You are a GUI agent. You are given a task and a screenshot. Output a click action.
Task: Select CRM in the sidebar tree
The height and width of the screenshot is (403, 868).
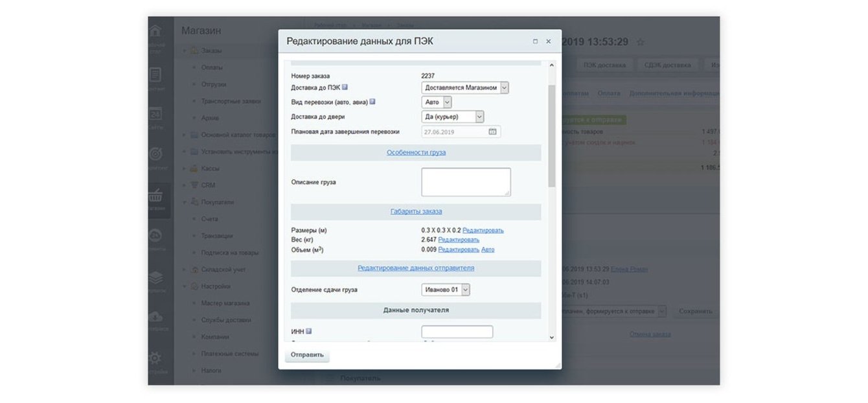point(208,185)
